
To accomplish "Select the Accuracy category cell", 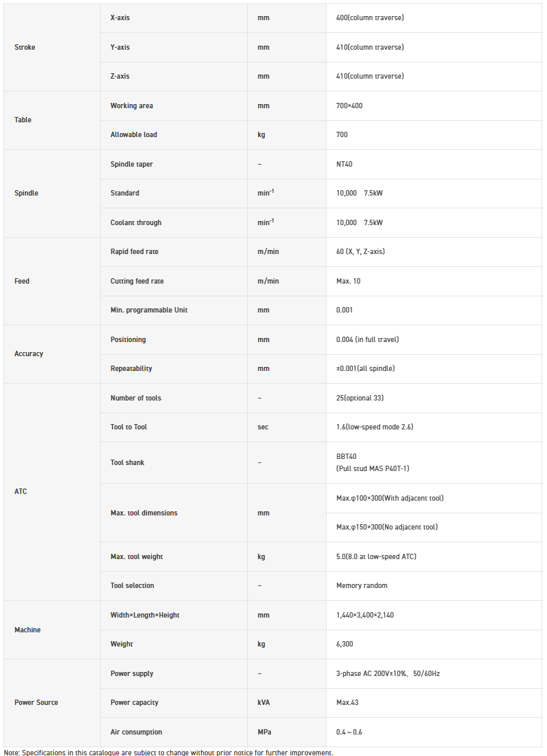I will pos(29,353).
